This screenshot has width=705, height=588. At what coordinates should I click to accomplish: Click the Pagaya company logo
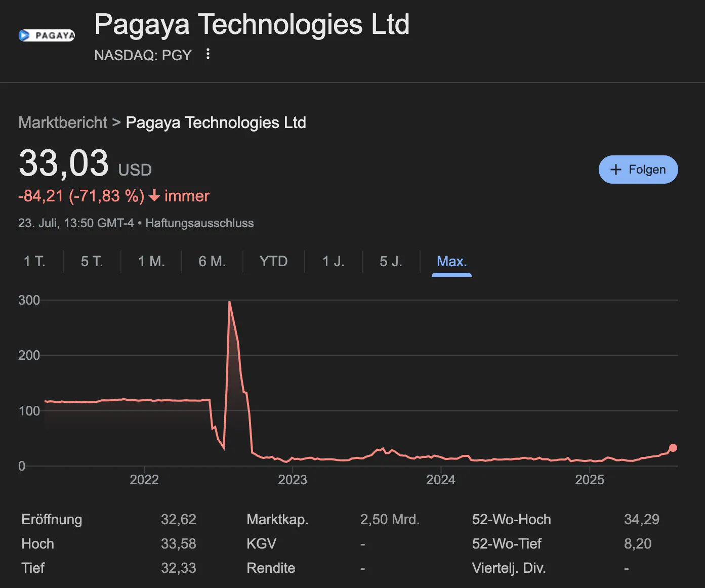coord(47,35)
